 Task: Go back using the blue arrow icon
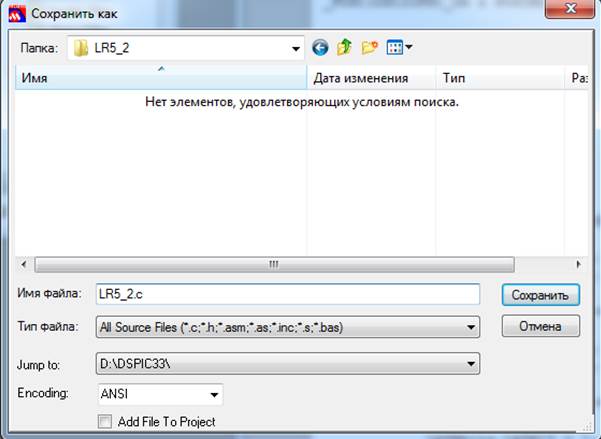point(320,48)
